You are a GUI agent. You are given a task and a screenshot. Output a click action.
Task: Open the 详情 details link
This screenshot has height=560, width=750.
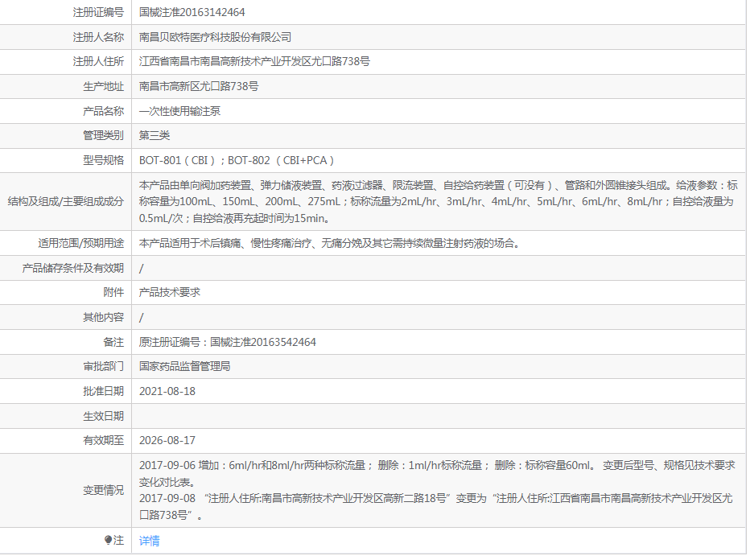(149, 541)
